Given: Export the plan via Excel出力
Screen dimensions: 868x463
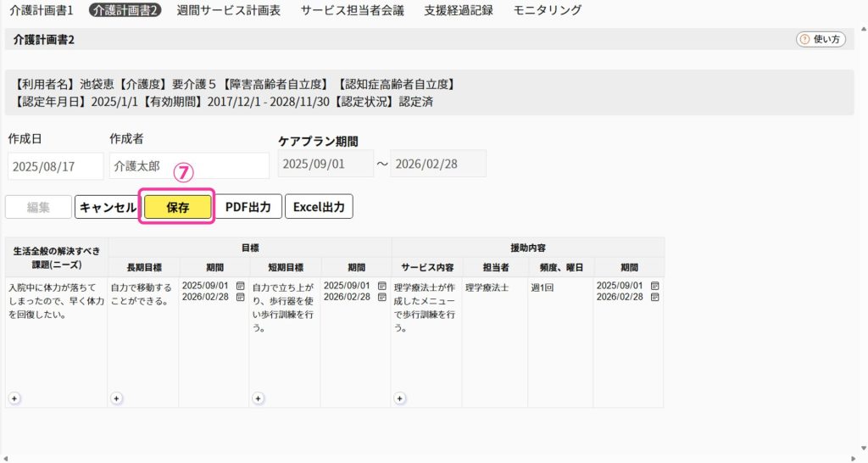Looking at the screenshot, I should (x=319, y=207).
